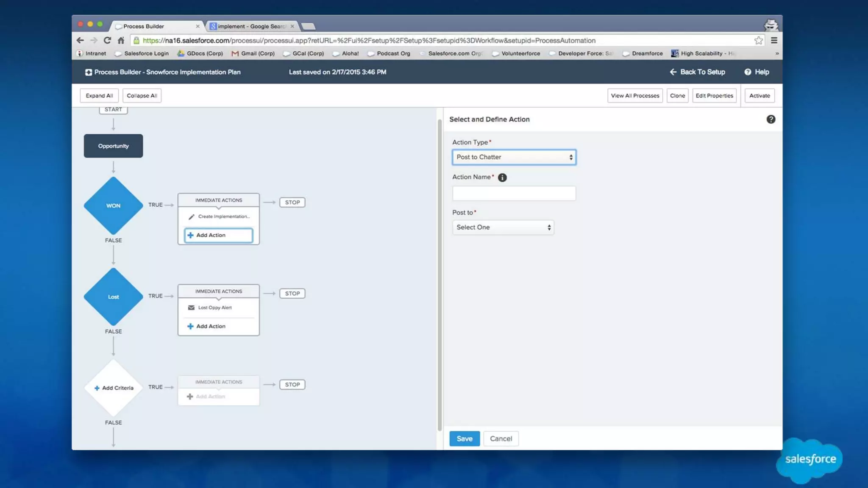Open the Create Implementation pencil action
Image resolution: width=868 pixels, height=488 pixels.
click(x=220, y=216)
